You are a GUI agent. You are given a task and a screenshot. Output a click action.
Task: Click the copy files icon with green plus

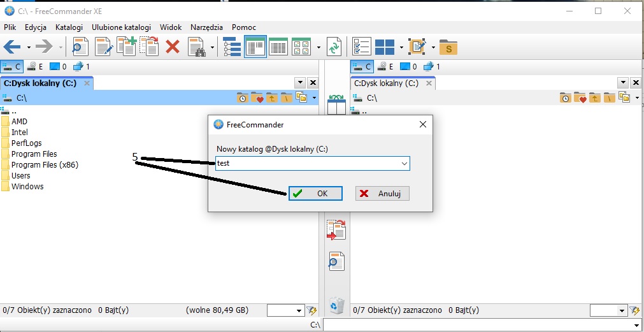point(126,46)
